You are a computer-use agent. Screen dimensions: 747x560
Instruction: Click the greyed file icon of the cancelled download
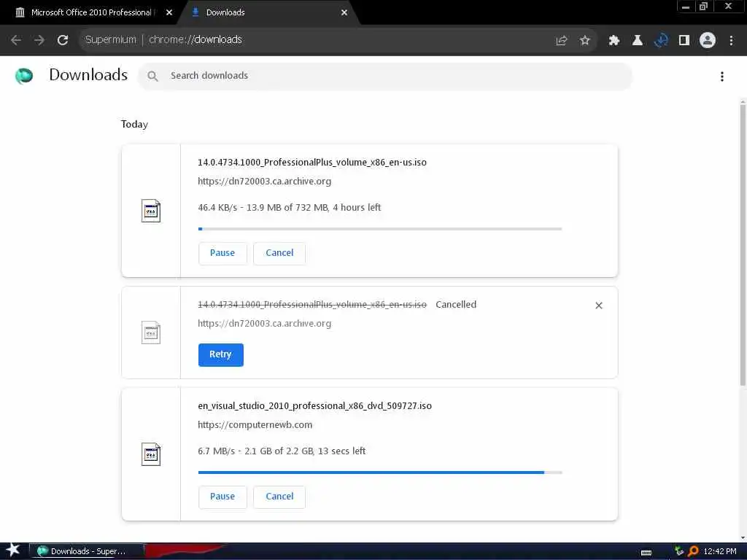[x=151, y=332]
